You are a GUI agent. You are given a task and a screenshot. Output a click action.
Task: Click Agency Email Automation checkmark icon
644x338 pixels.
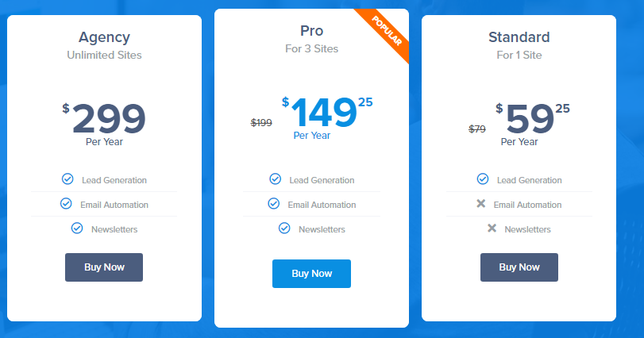66,204
